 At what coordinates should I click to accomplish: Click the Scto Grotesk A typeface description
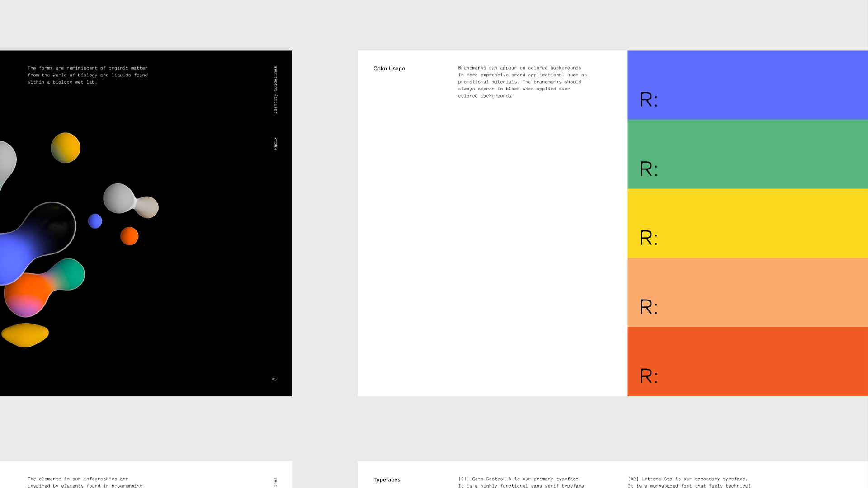(520, 481)
